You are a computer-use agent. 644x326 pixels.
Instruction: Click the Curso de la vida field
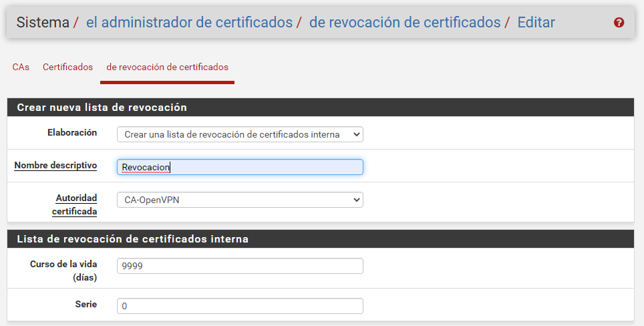click(240, 266)
